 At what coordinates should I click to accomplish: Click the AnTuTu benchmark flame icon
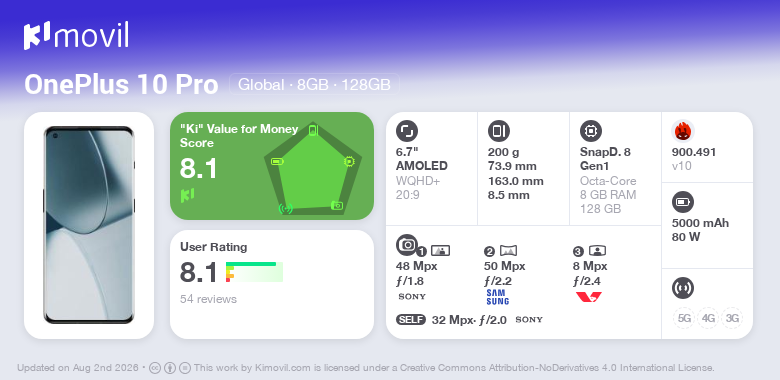tap(683, 131)
